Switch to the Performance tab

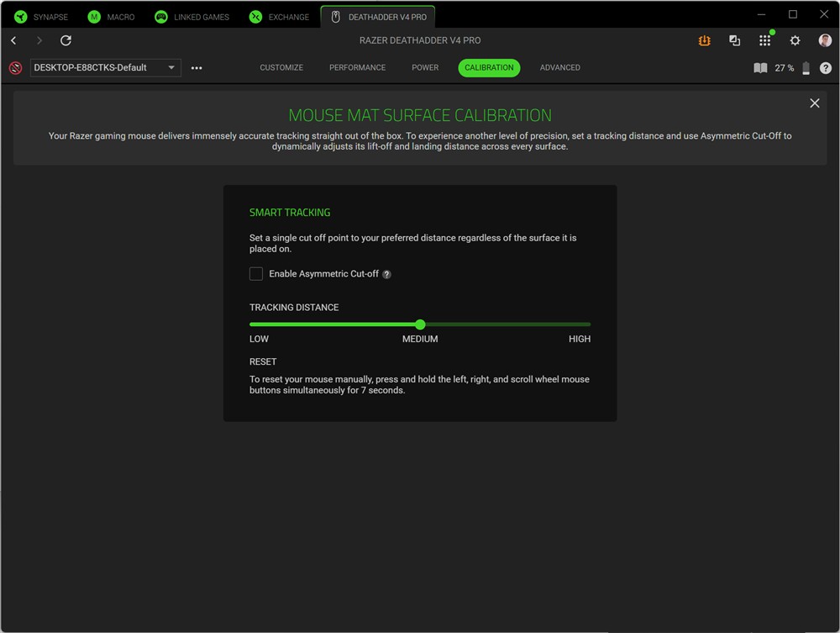(x=357, y=68)
